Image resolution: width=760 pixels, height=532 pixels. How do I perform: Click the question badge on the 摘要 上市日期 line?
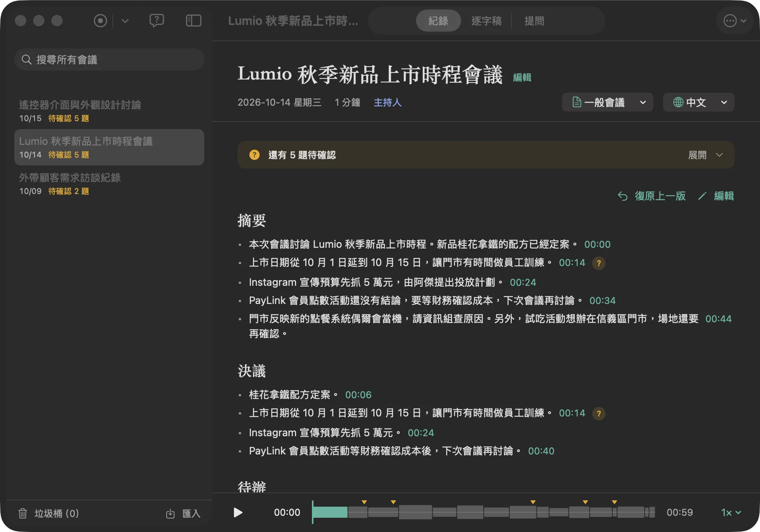coord(599,263)
